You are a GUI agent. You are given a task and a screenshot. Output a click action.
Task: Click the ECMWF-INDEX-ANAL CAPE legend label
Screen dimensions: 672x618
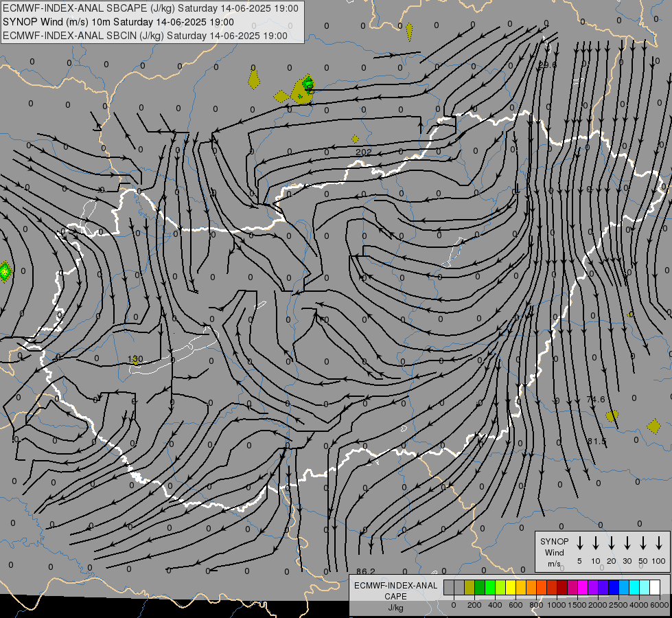(x=395, y=591)
